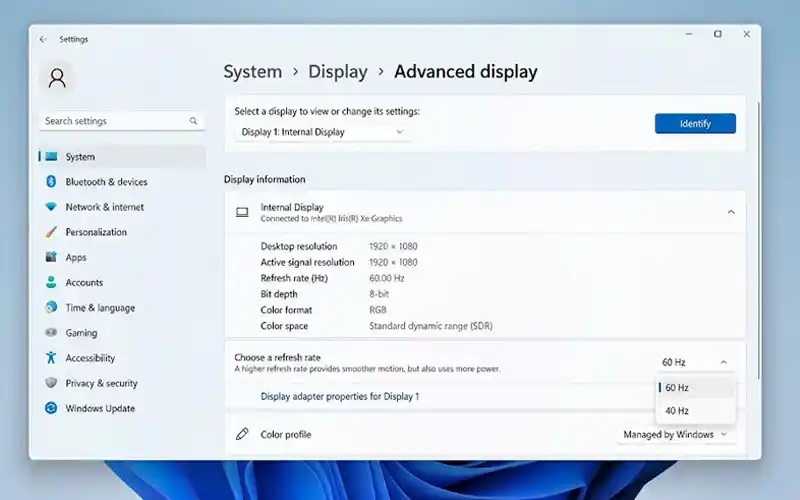Click the Choose a refresh rate label
Viewport: 800px width, 500px height.
pos(278,358)
